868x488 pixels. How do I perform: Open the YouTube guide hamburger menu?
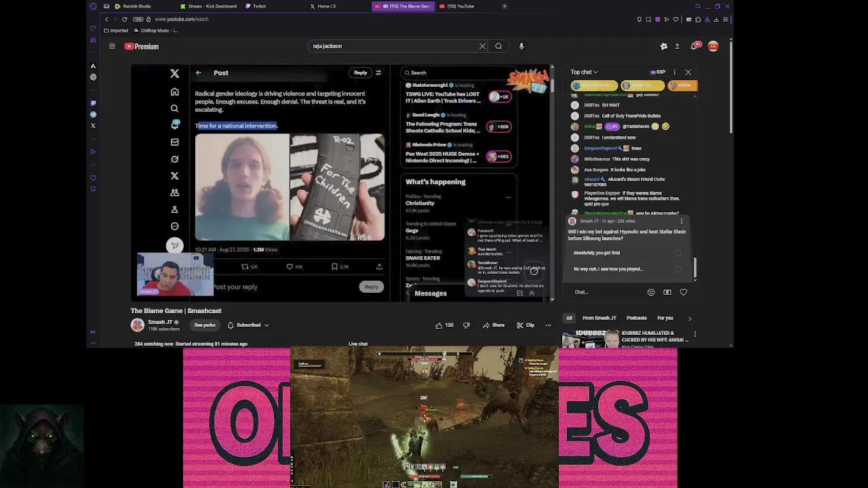tap(112, 46)
